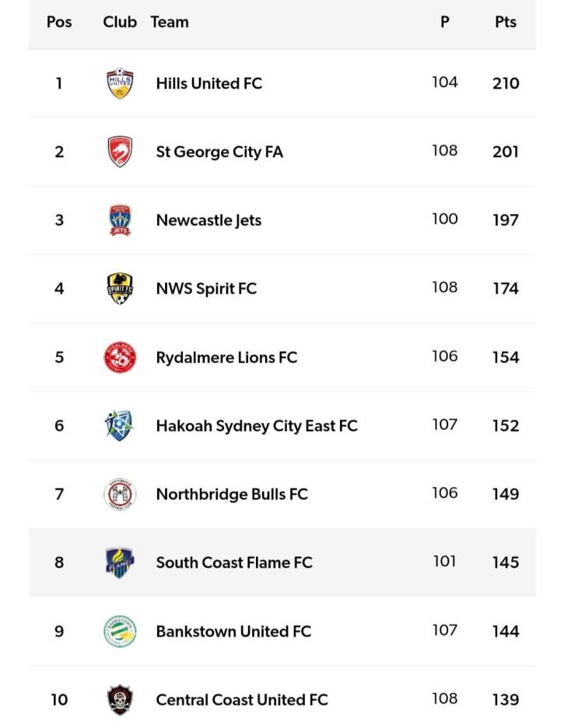Screen dimensions: 564x728
Task: Click the NWS Spirit FC logo
Action: coord(120,289)
